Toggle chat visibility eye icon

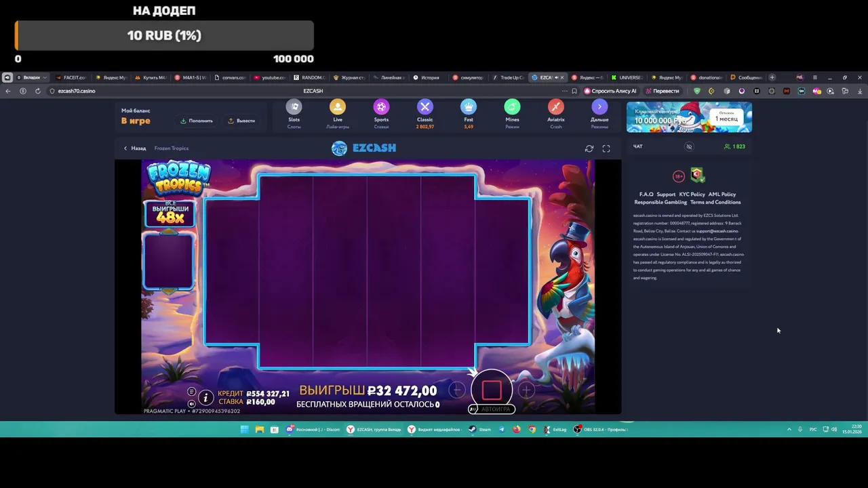tap(689, 146)
